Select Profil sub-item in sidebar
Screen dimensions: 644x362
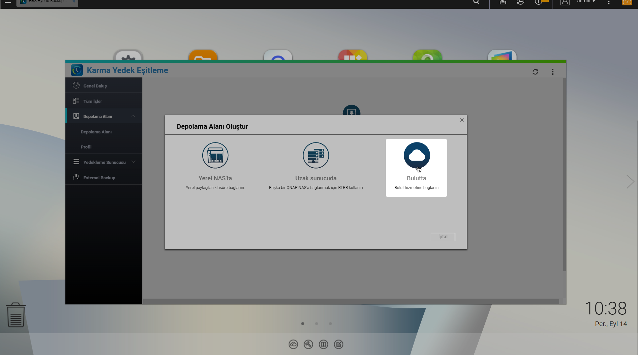pyautogui.click(x=86, y=147)
